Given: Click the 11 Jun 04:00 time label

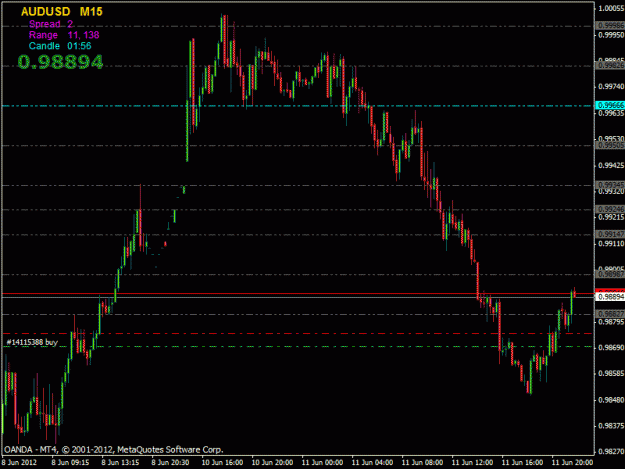Looking at the screenshot, I should 372,462.
